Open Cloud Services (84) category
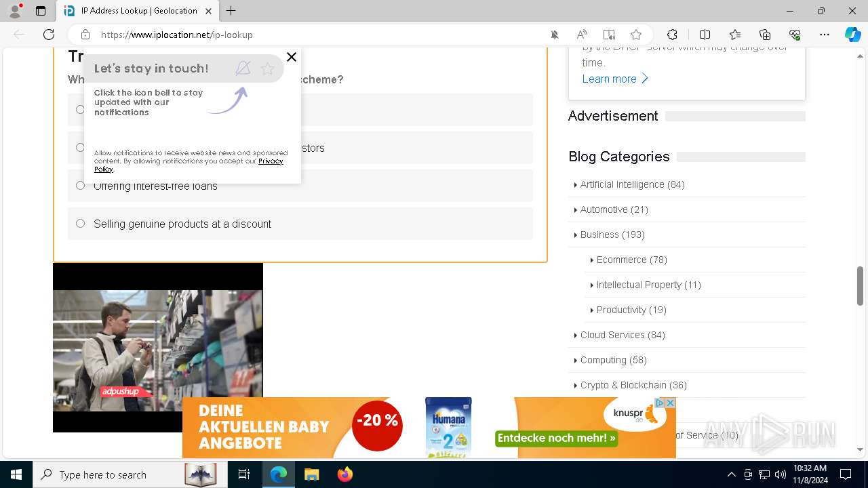Screen dimensions: 868x488 coord(623,335)
